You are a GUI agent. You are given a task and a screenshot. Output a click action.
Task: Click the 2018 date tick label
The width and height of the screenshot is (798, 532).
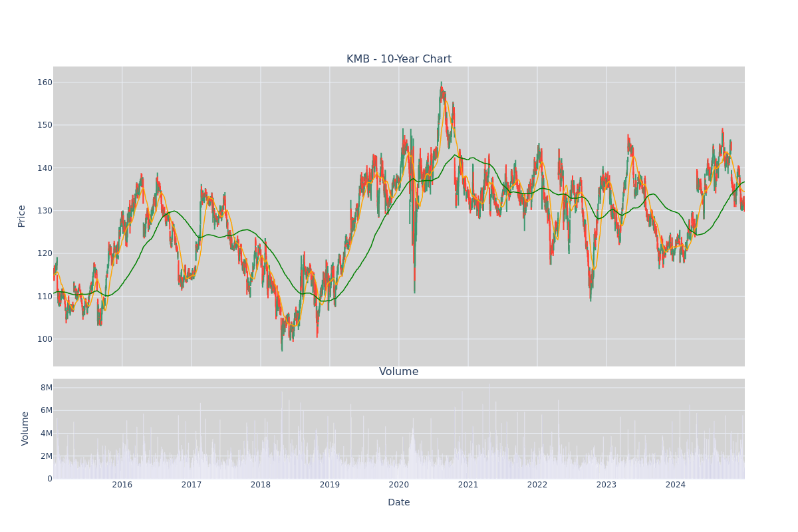(261, 485)
